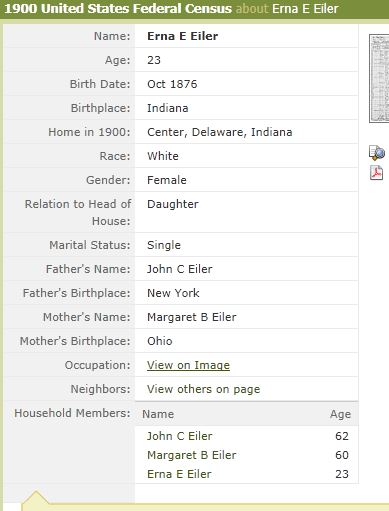This screenshot has height=511, width=389.
Task: Open the red PDF document icon
Action: [377, 173]
